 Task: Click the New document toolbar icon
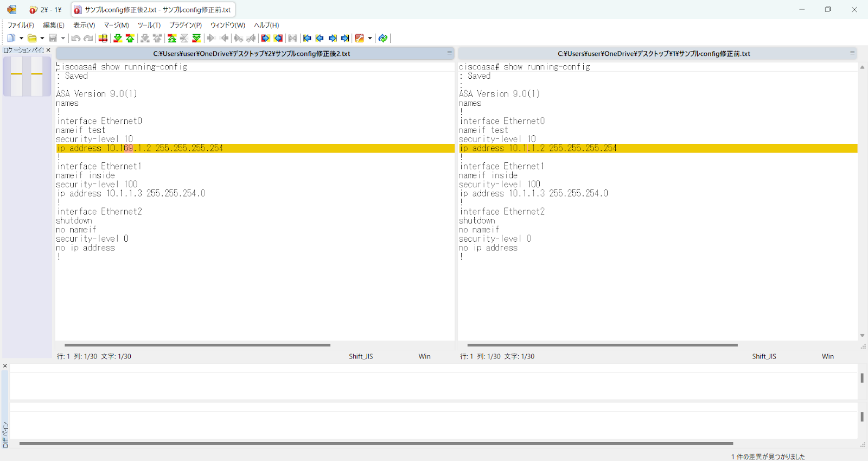[x=11, y=38]
